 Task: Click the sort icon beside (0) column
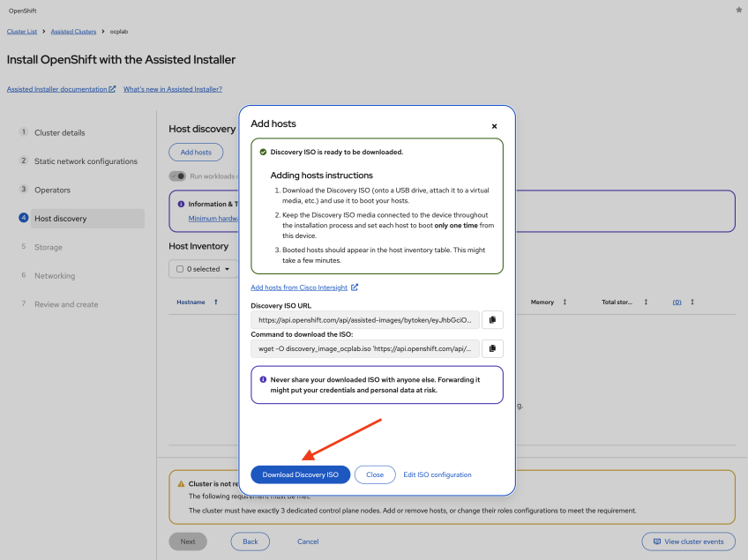point(692,302)
